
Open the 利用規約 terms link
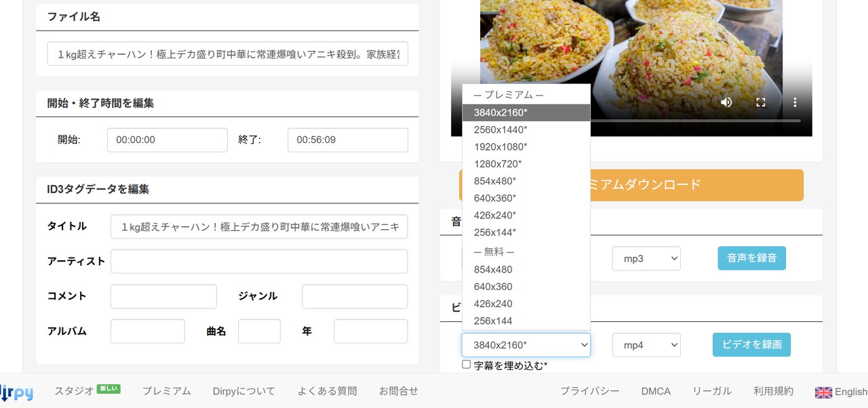(x=773, y=392)
